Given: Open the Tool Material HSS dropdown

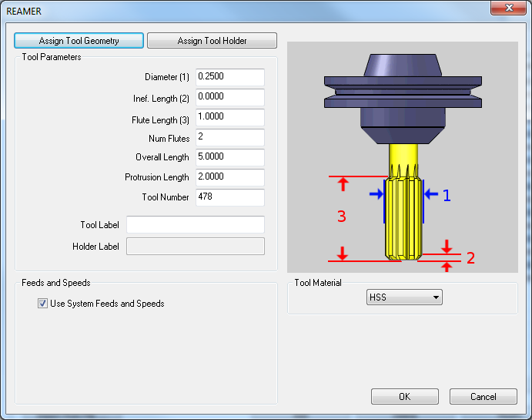Looking at the screenshot, I should tap(404, 297).
